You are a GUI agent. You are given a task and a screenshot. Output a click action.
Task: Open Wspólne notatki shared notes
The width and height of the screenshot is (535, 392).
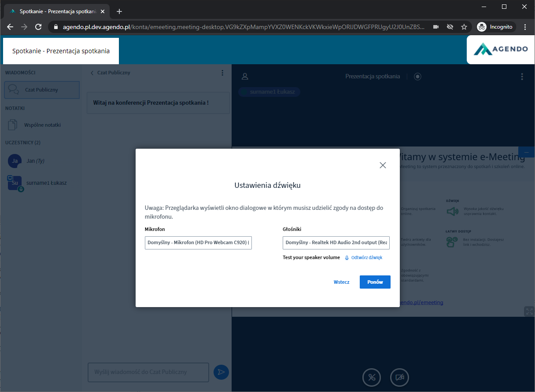[x=42, y=125]
